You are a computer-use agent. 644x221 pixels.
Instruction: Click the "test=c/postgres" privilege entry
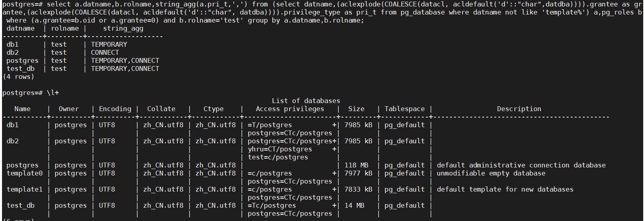coord(278,157)
